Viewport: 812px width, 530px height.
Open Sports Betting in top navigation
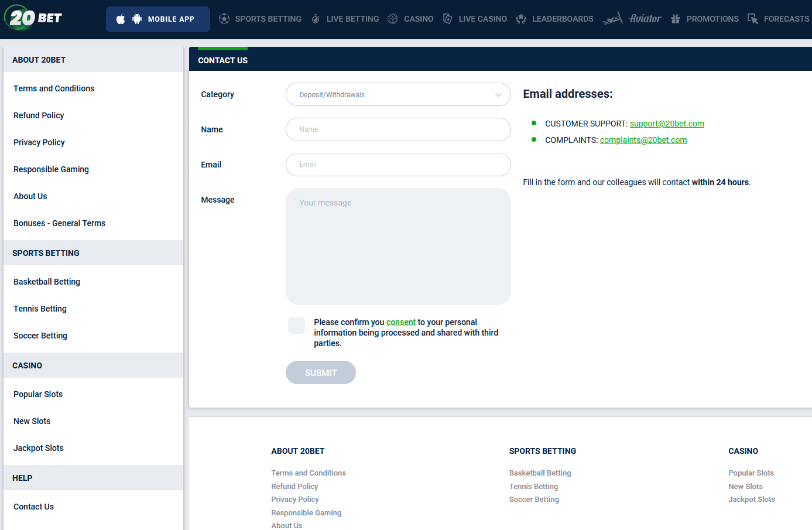click(x=268, y=19)
